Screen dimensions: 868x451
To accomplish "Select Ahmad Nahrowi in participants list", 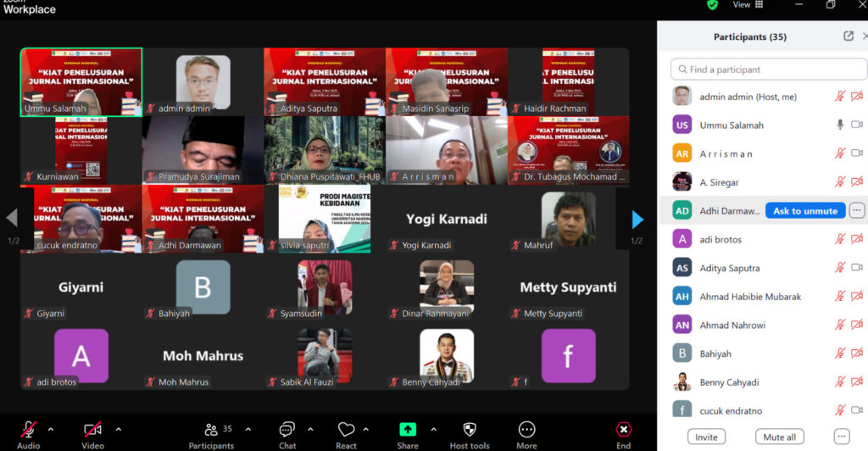I will [764, 325].
